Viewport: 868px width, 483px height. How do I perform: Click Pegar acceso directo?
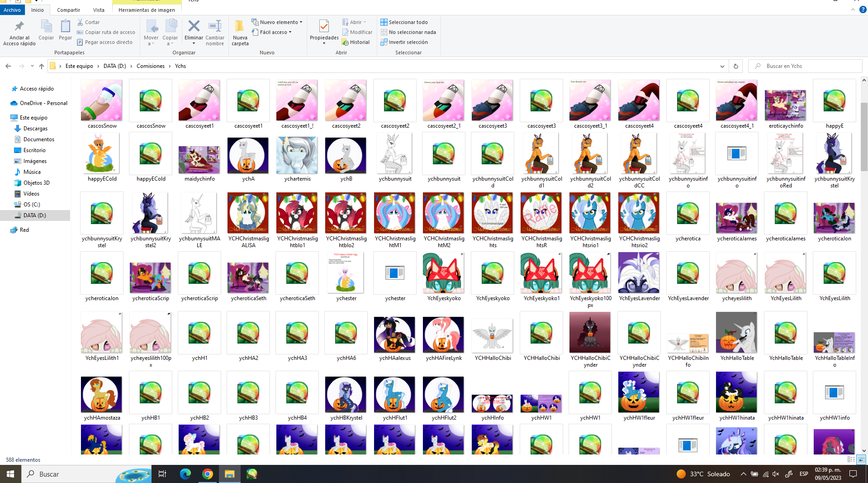point(104,42)
